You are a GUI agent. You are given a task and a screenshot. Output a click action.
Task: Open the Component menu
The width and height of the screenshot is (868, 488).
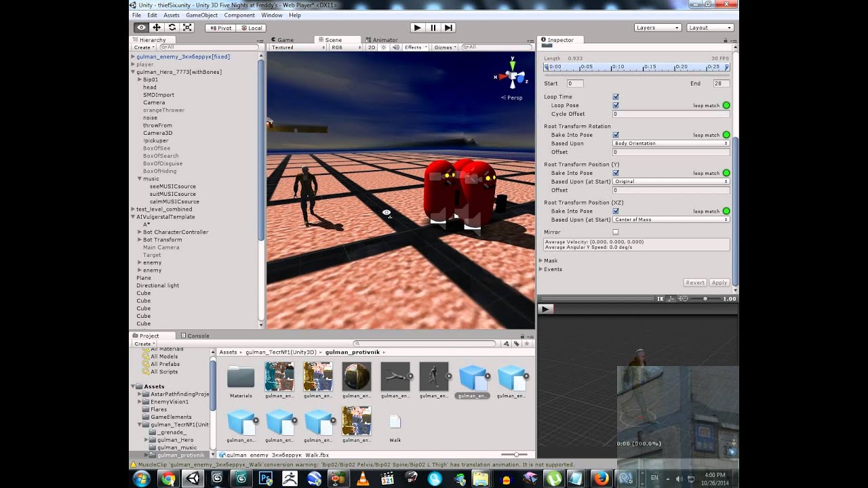click(x=239, y=15)
